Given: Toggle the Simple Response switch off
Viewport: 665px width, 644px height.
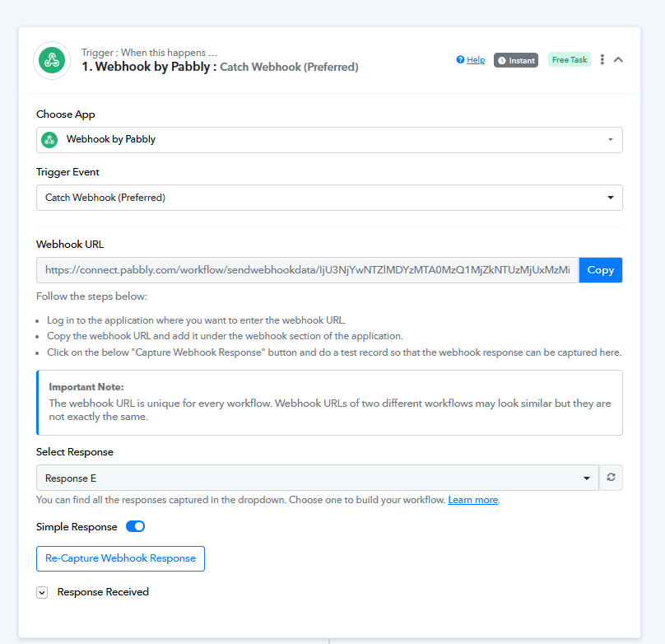Looking at the screenshot, I should tap(135, 526).
